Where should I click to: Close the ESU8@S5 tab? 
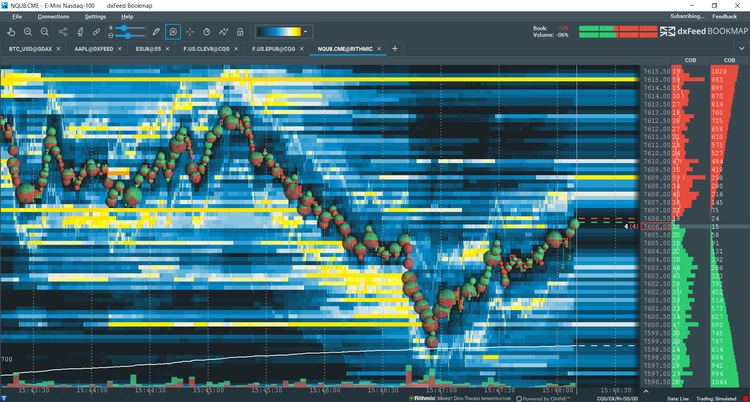[168, 49]
